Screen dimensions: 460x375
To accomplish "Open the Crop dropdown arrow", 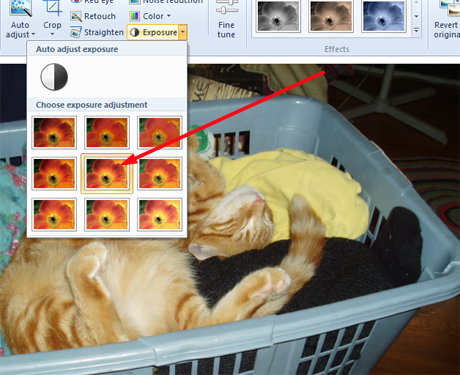I will (52, 34).
